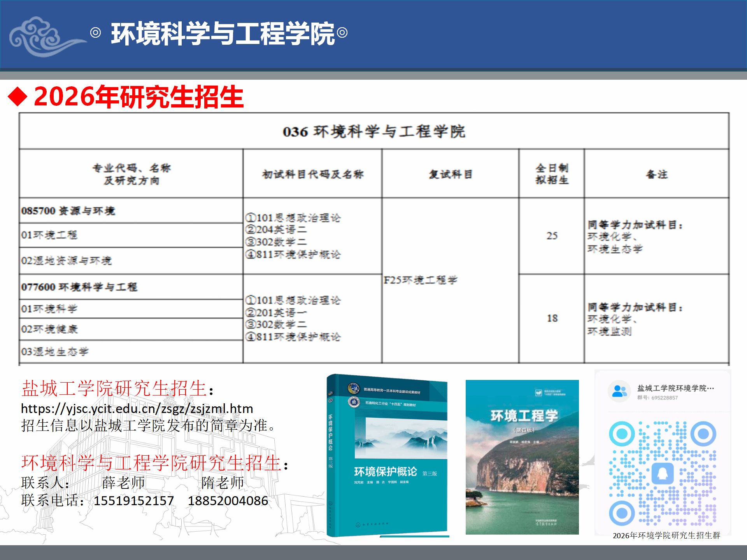Click the 2026年研究生招生 red heading

click(x=139, y=97)
